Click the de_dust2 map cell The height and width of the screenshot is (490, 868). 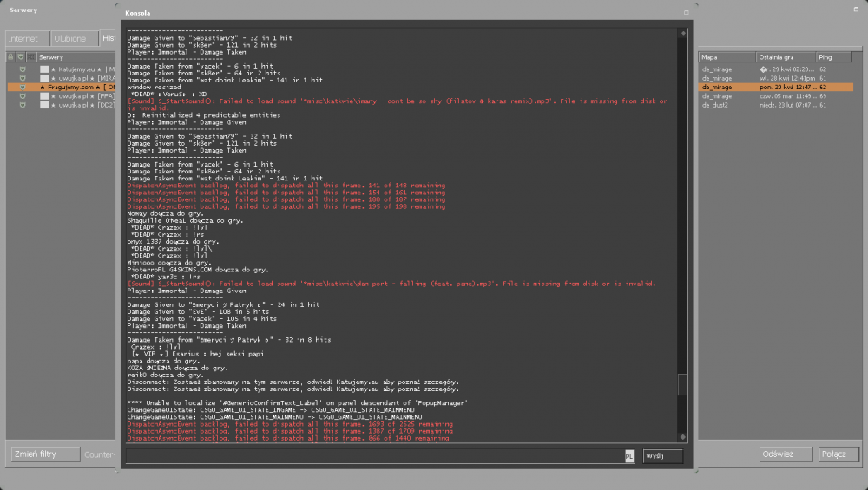[714, 105]
